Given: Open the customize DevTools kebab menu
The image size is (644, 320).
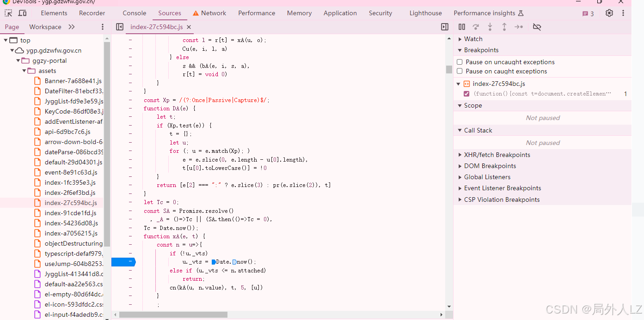Looking at the screenshot, I should point(623,13).
